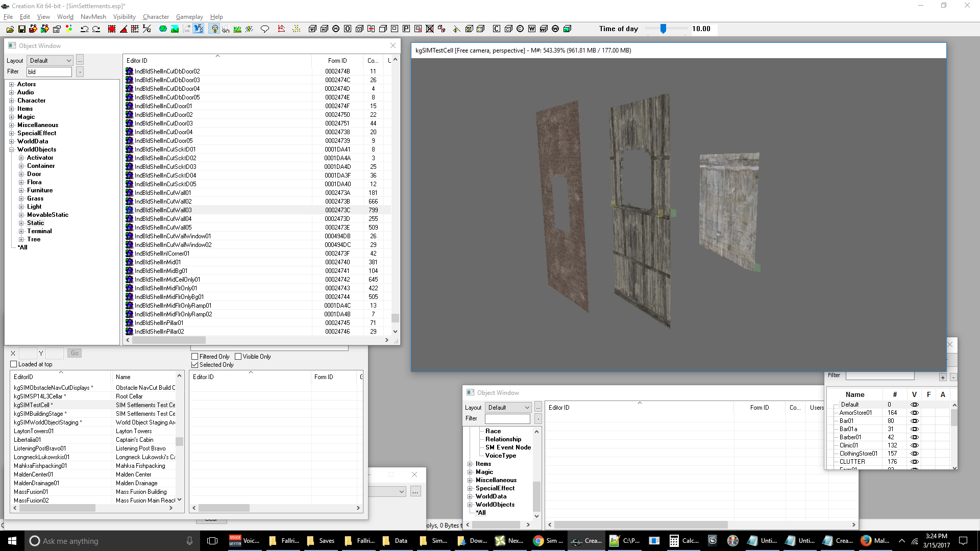Click the cube with landscape picture icon
The width and height of the screenshot is (980, 551).
567,29
